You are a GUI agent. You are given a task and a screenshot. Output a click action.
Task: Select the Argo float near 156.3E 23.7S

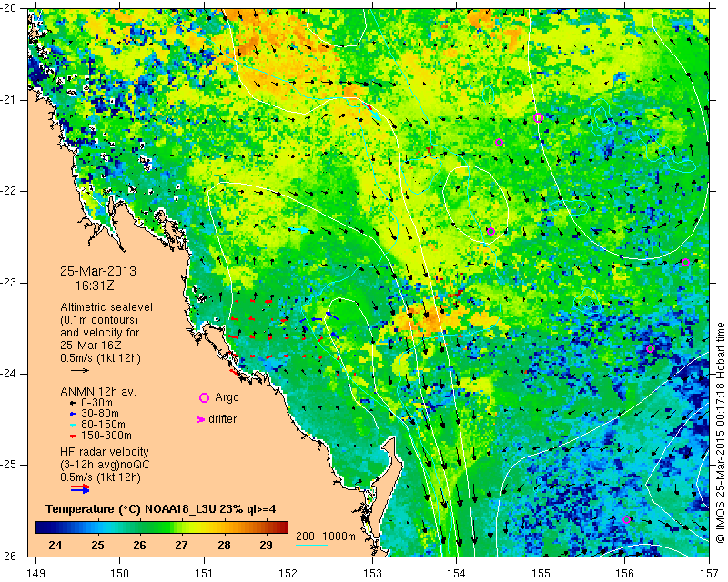point(651,348)
